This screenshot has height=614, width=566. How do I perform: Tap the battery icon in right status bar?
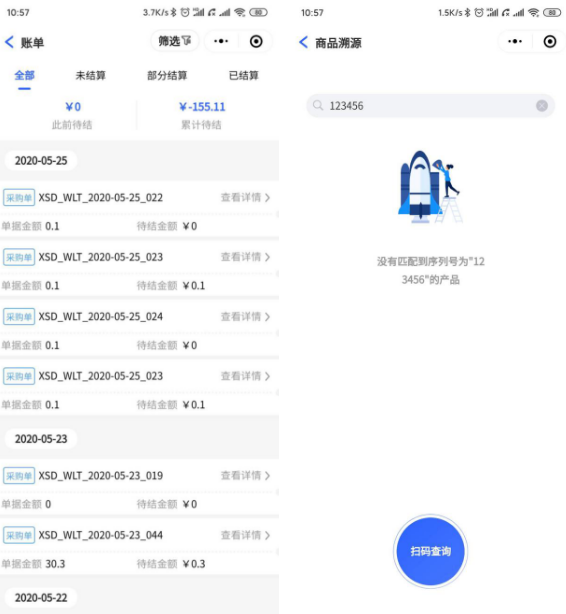(552, 13)
